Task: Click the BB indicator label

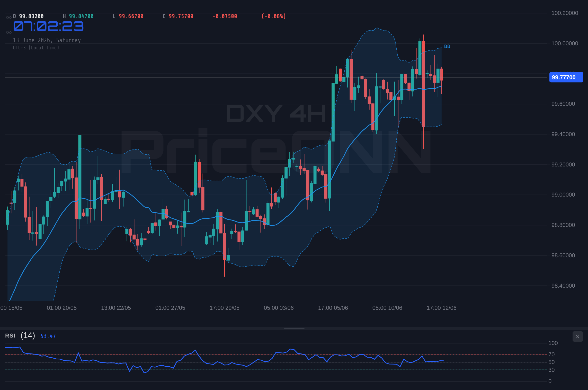Action: pyautogui.click(x=447, y=46)
